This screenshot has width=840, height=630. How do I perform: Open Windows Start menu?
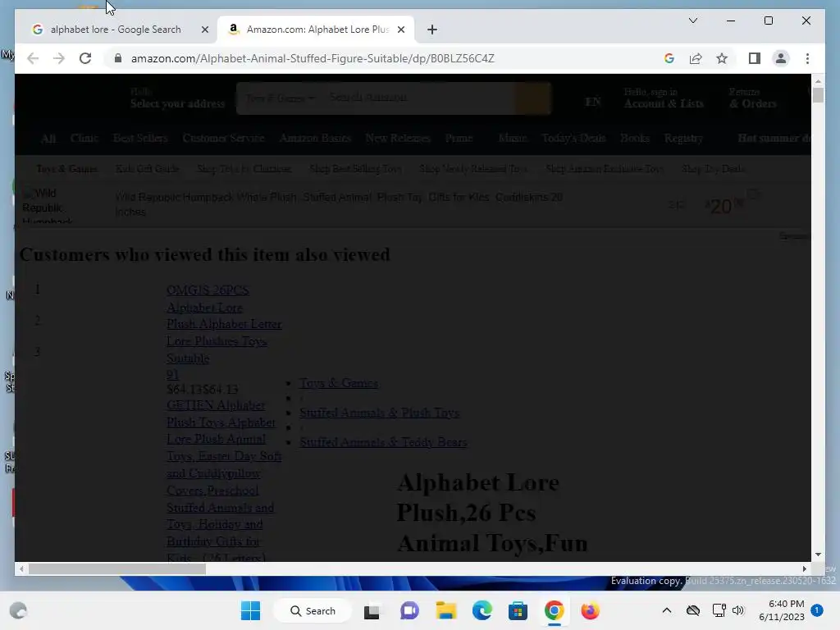pos(250,610)
